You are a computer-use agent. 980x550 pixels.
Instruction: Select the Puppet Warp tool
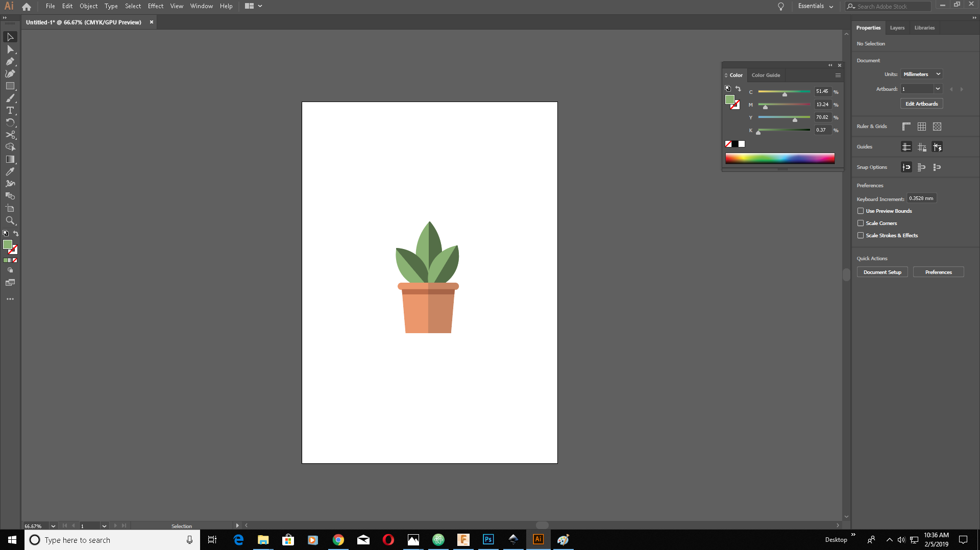10,184
